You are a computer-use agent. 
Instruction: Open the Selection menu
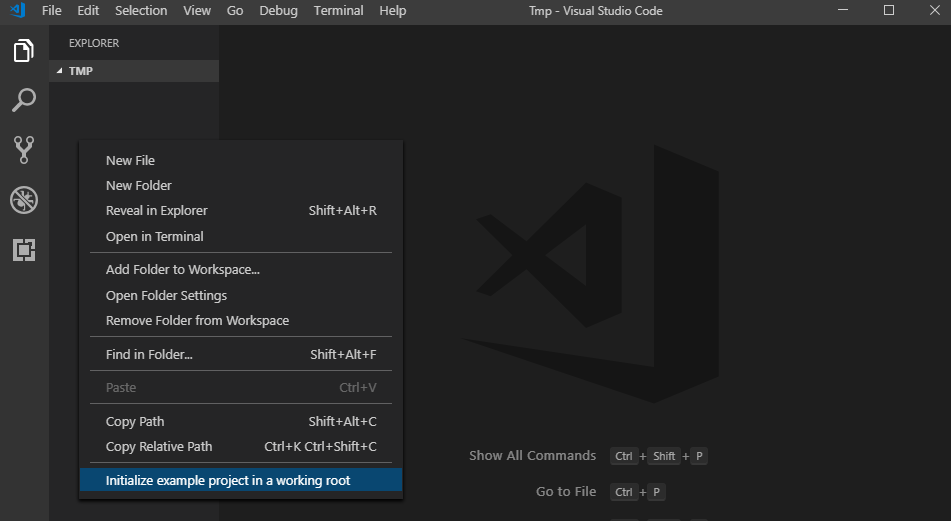[141, 10]
